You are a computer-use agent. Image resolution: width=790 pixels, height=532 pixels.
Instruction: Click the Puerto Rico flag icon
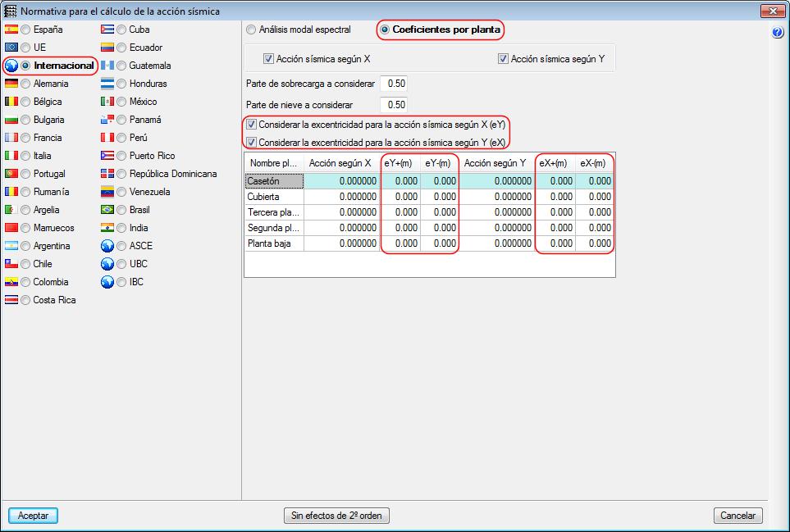coord(107,156)
